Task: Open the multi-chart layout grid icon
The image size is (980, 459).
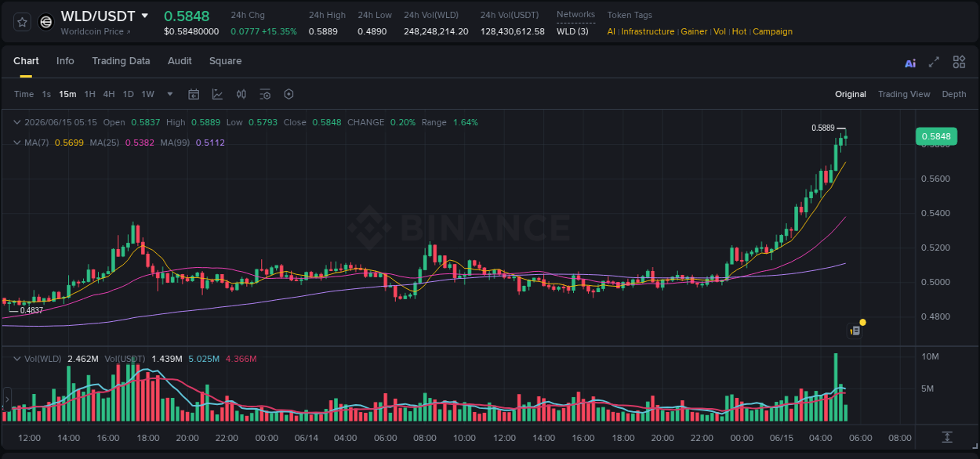Action: pos(959,62)
